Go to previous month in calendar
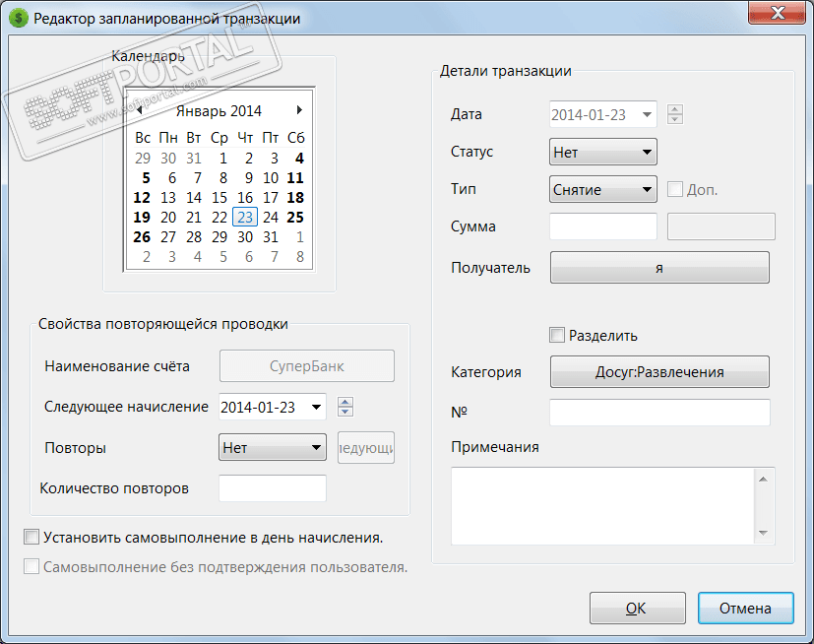This screenshot has width=814, height=644. (x=139, y=110)
